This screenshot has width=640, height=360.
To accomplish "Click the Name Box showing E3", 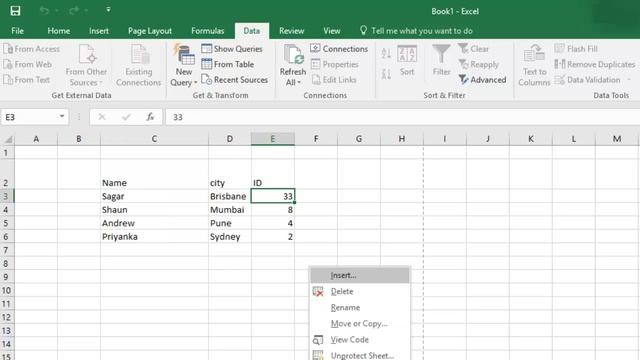I will 29,117.
